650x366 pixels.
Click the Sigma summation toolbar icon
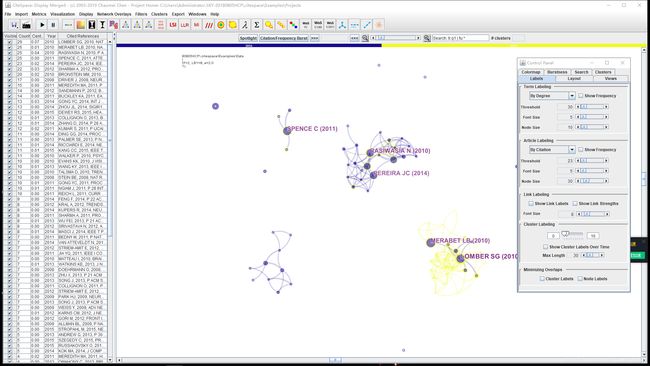coord(257,25)
